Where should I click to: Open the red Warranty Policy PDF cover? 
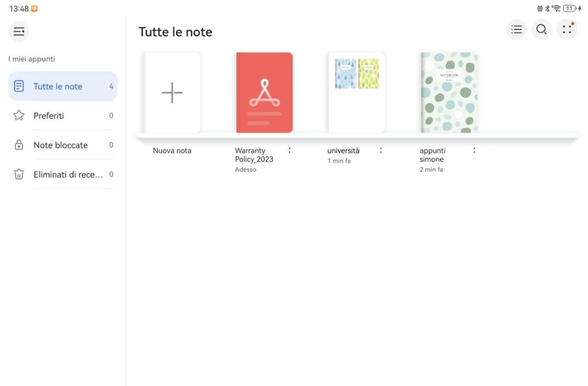tap(265, 93)
